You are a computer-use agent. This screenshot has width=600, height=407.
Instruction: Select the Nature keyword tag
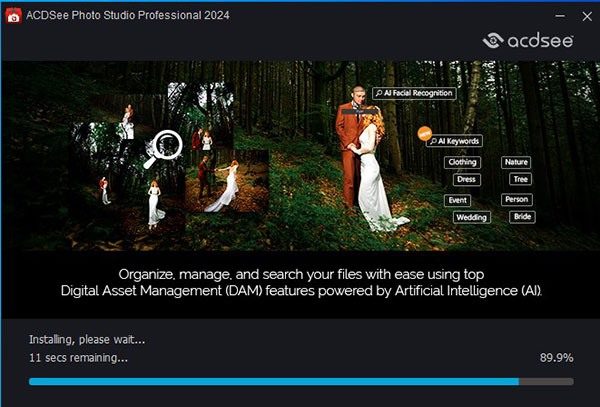pyautogui.click(x=516, y=162)
